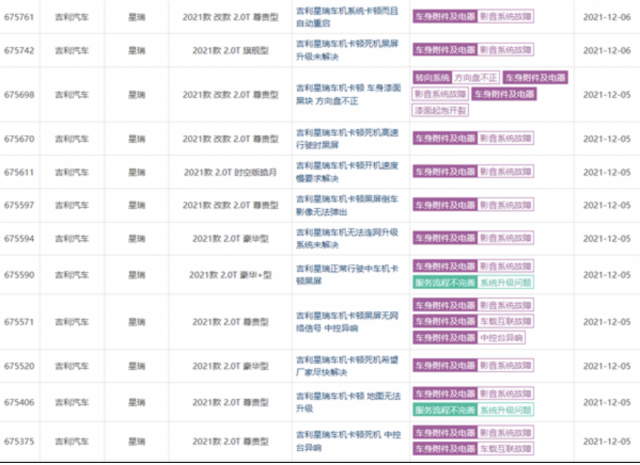Select complaint ID 675406

[x=19, y=402]
